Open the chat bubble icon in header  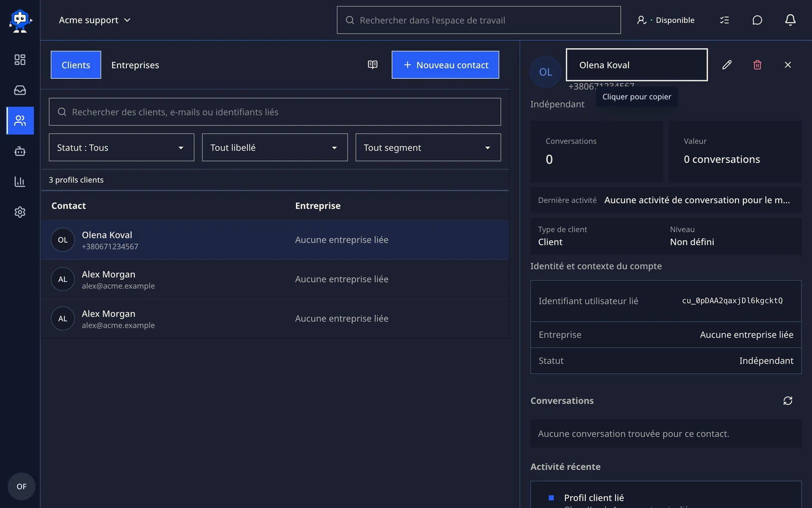(x=757, y=20)
